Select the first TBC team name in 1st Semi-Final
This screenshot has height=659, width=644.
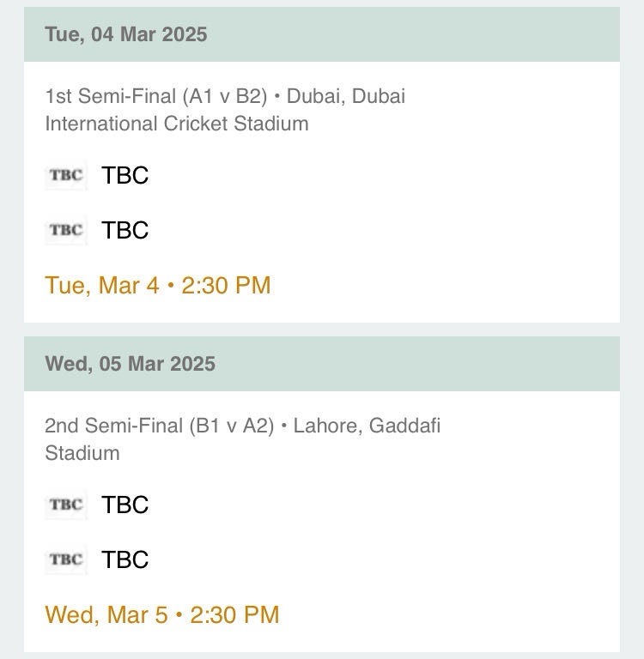(125, 175)
